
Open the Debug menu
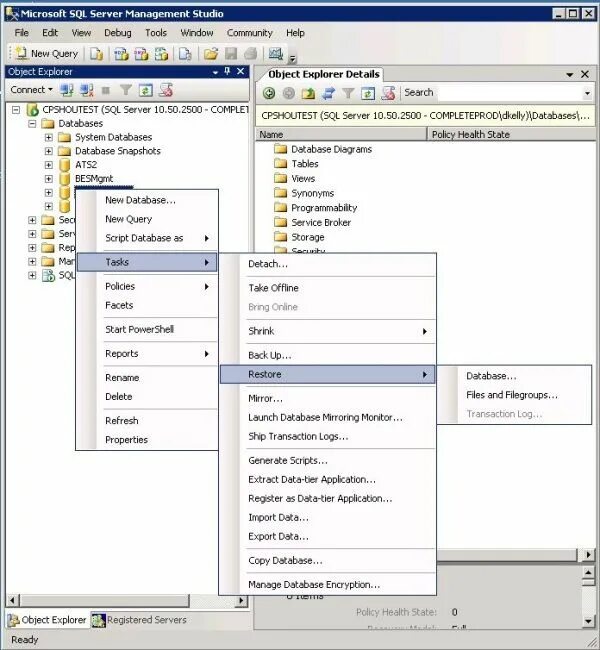[x=118, y=33]
